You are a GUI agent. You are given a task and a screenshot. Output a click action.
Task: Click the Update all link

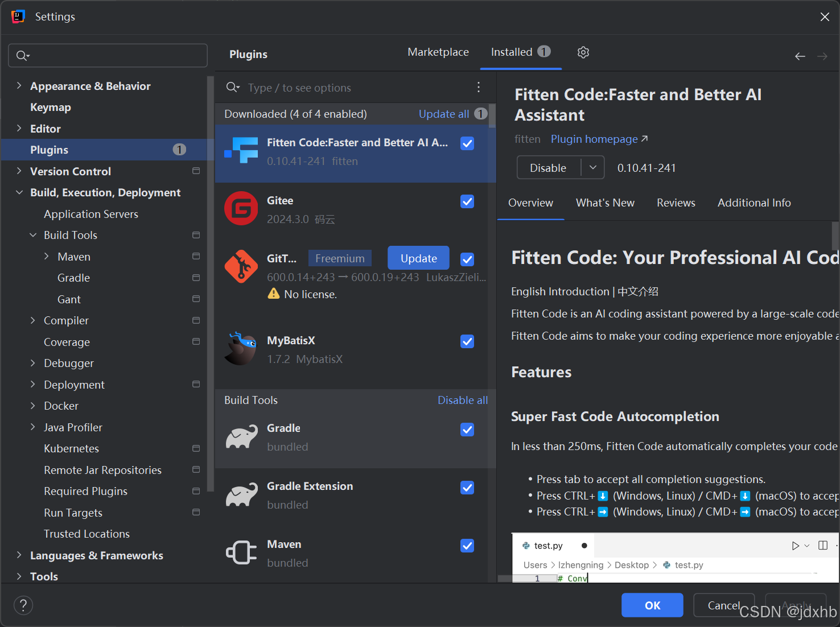[x=444, y=114]
